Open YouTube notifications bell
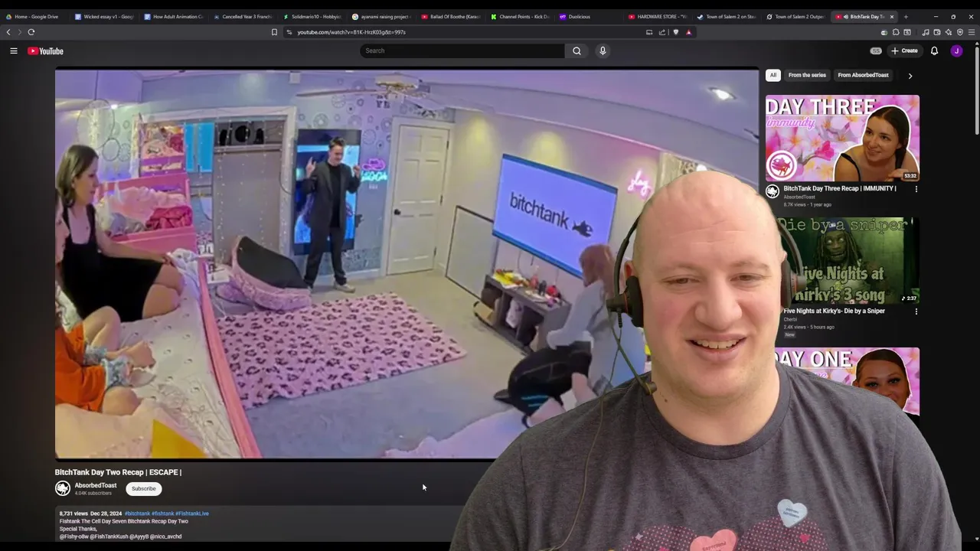Screen dimensions: 980x551 (x=934, y=51)
